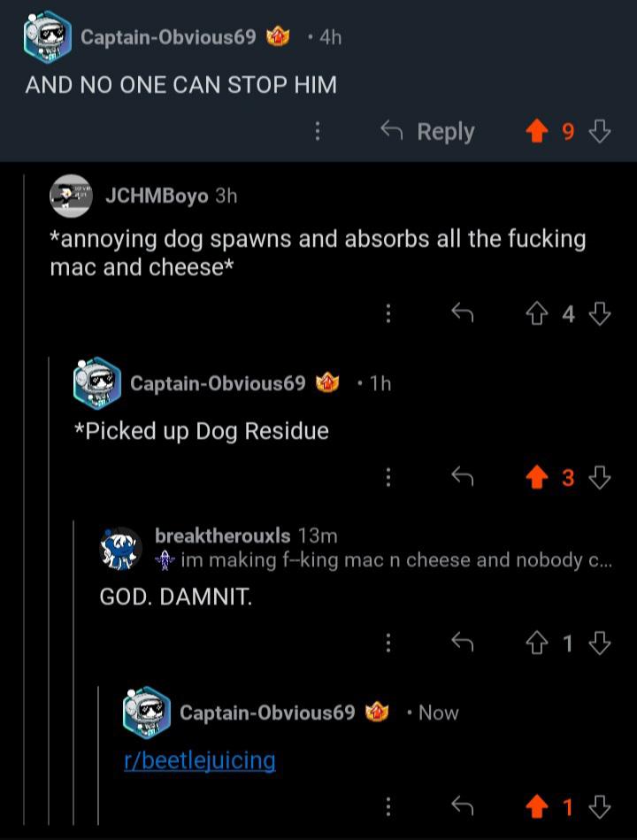The height and width of the screenshot is (840, 637).
Task: Upvote the 'GOD. DAMNIT.' comment
Action: pos(537,643)
